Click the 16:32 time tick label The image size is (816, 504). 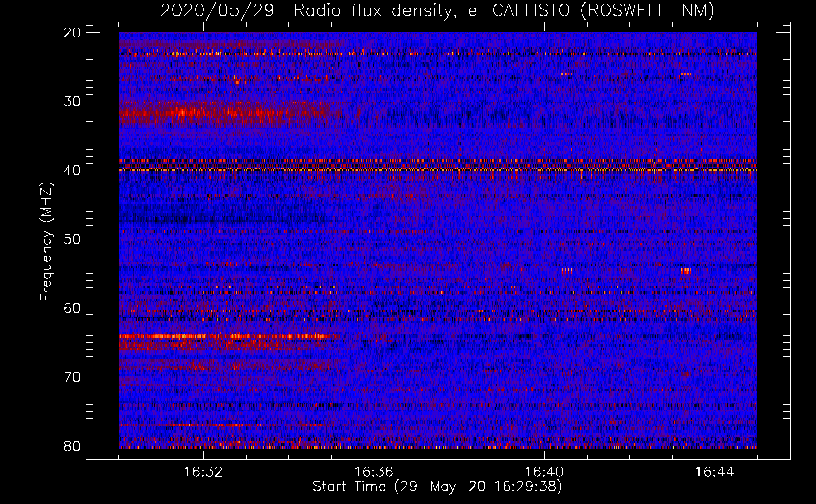(203, 472)
